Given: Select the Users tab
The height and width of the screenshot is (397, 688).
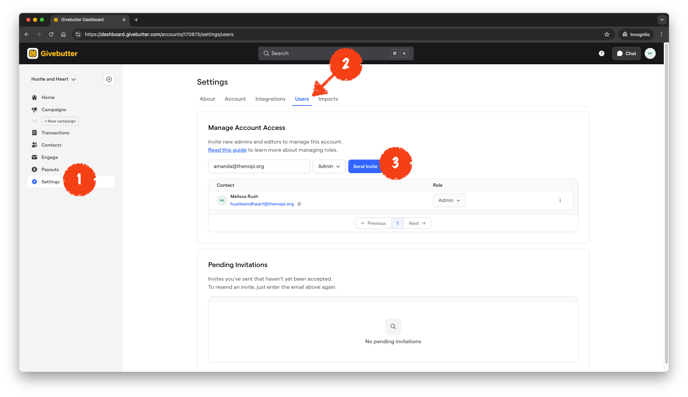Looking at the screenshot, I should (x=302, y=99).
